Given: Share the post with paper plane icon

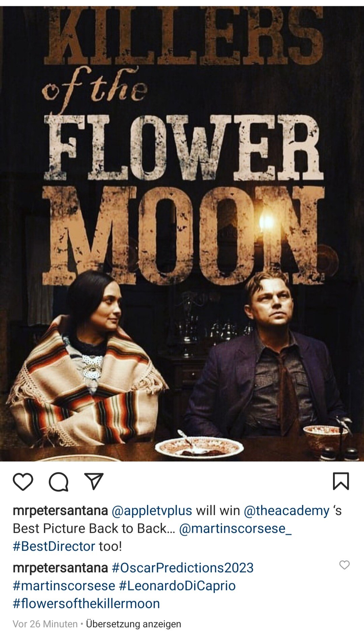Looking at the screenshot, I should 94,481.
